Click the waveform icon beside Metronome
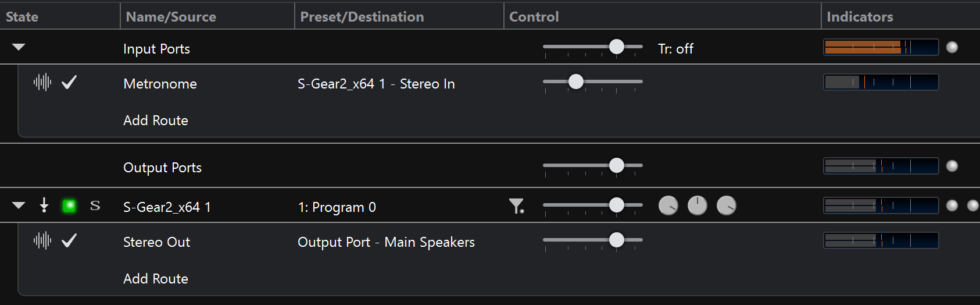This screenshot has width=980, height=305. point(42,83)
